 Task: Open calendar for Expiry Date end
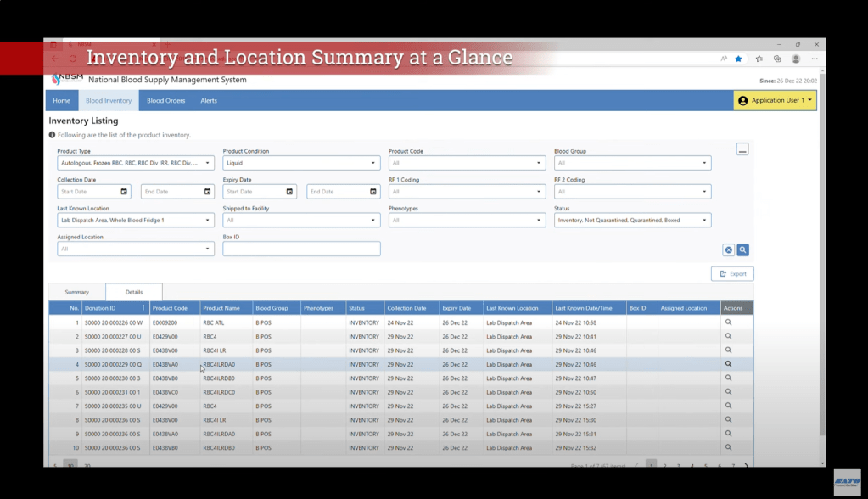(x=372, y=192)
